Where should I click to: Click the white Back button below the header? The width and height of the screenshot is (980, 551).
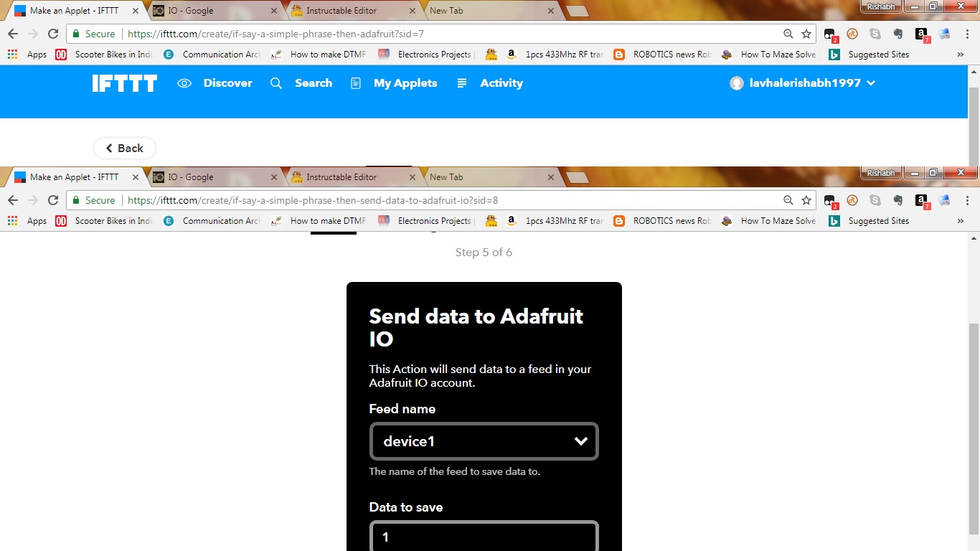(x=125, y=148)
